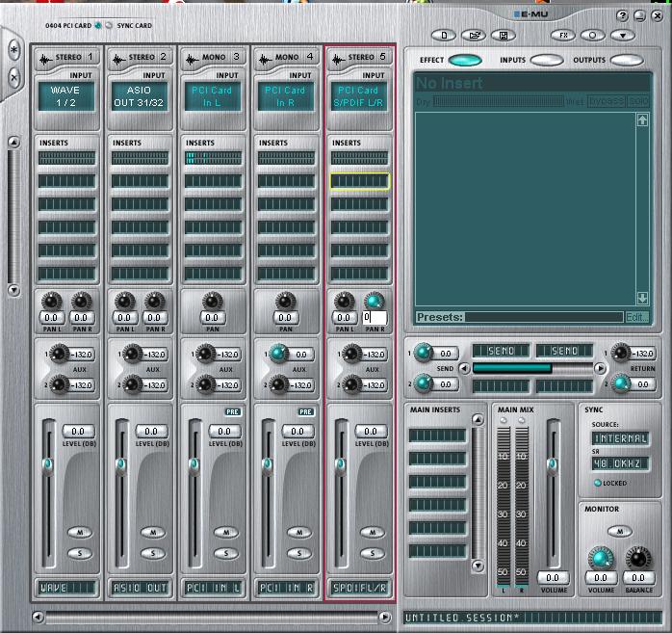This screenshot has height=633, width=672.
Task: Click the Solo button in insert panel
Action: coord(638,101)
